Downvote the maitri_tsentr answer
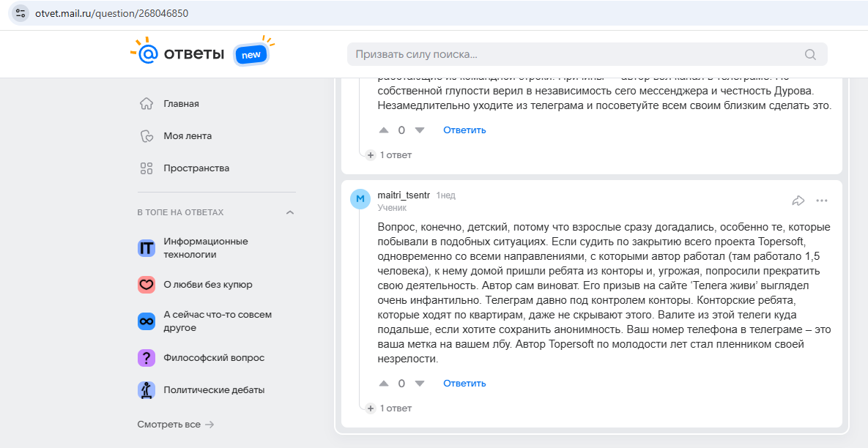Image resolution: width=868 pixels, height=448 pixels. (420, 384)
